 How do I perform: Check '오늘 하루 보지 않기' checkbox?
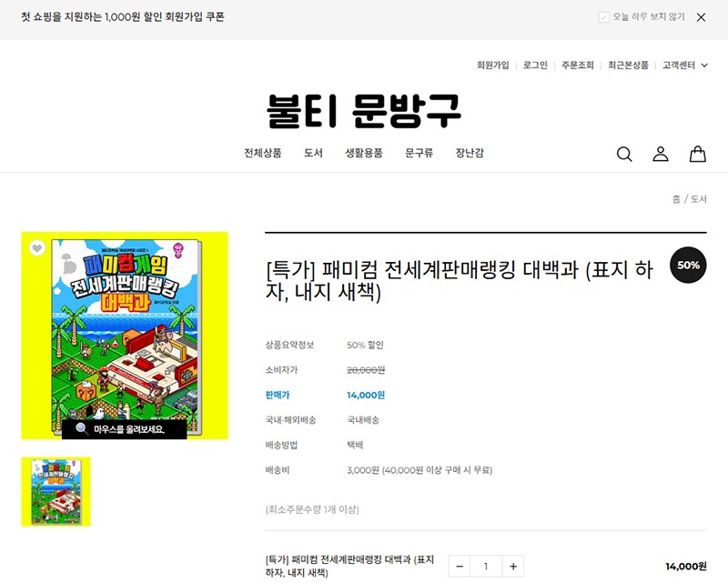(603, 17)
